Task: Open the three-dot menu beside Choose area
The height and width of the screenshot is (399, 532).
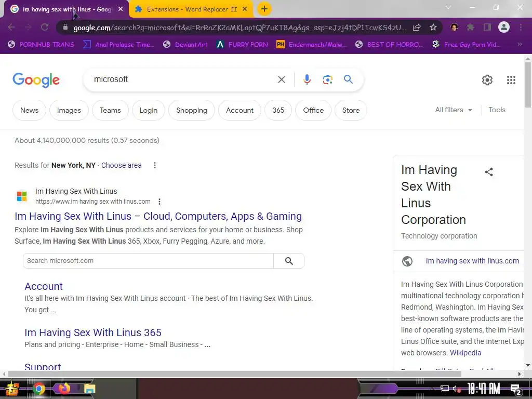Action: pos(155,165)
